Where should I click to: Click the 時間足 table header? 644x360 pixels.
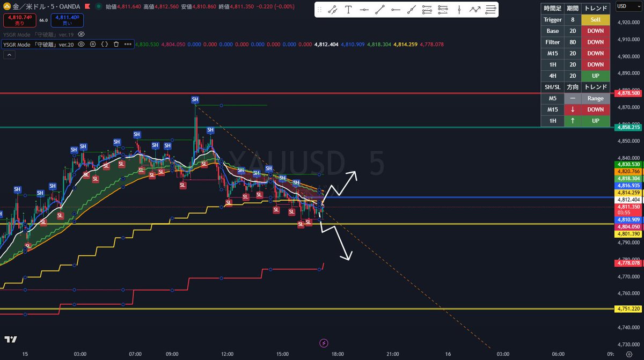click(x=553, y=8)
